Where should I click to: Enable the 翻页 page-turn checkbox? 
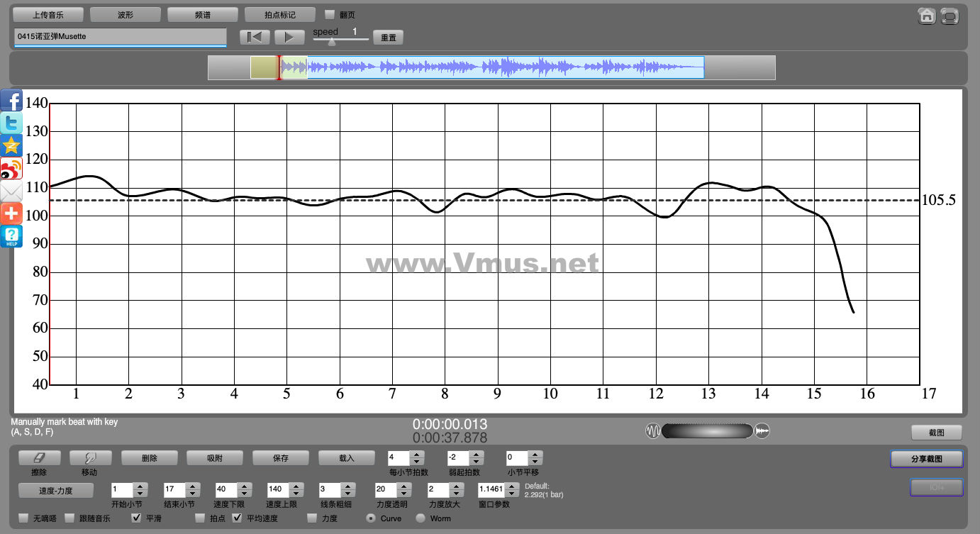click(330, 15)
